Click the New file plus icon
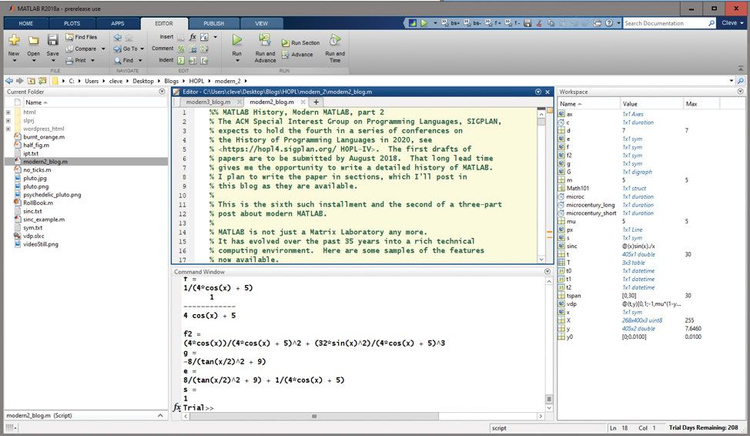The height and width of the screenshot is (436, 750). (14, 40)
